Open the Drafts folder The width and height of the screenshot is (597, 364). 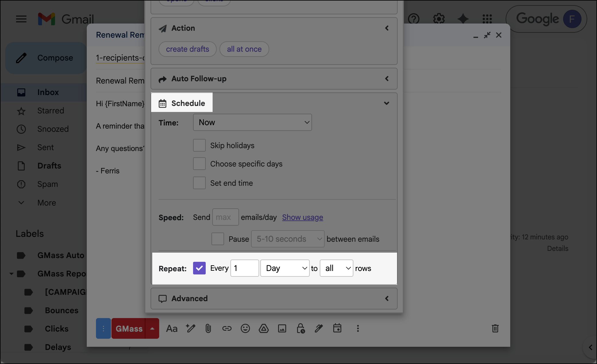49,166
